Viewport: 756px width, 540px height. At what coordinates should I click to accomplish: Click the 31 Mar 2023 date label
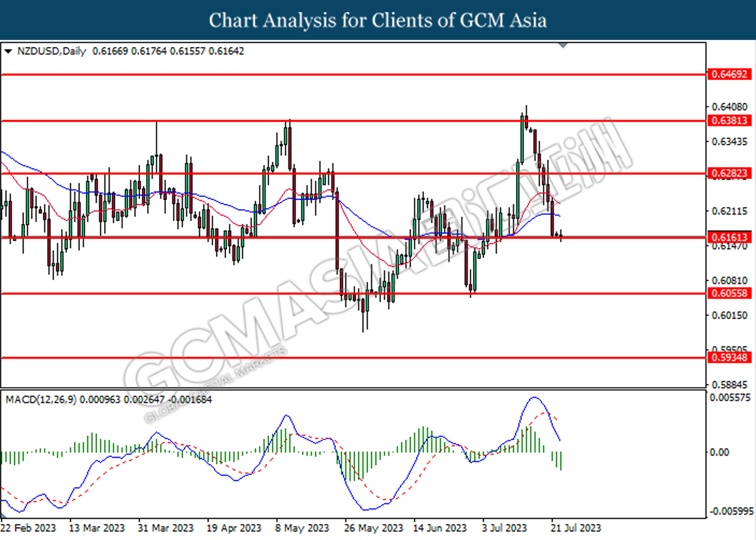pyautogui.click(x=166, y=528)
